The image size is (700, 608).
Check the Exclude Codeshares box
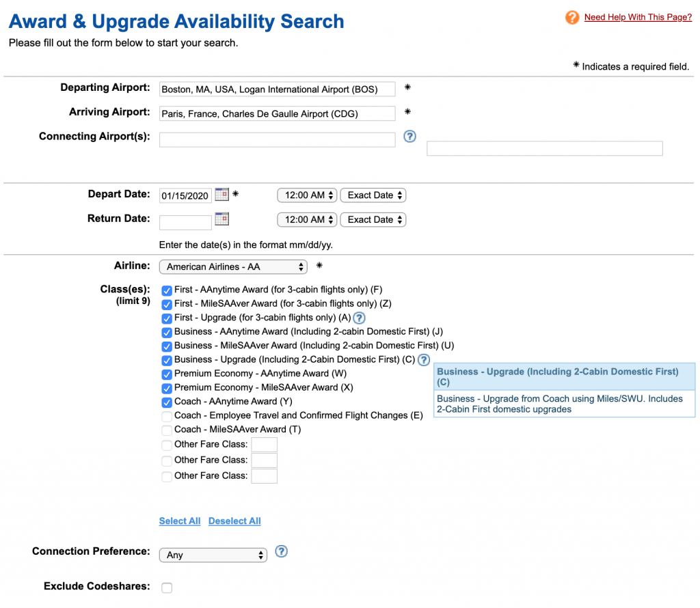click(166, 587)
